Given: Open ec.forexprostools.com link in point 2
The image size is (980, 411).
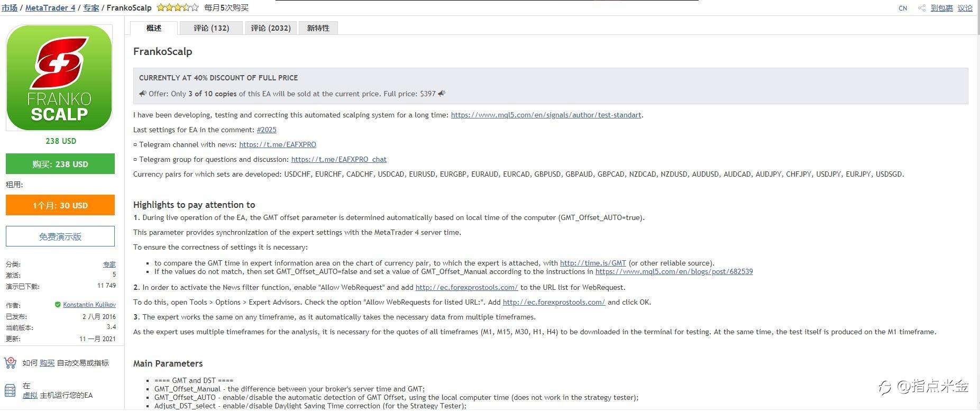Looking at the screenshot, I should (x=466, y=287).
